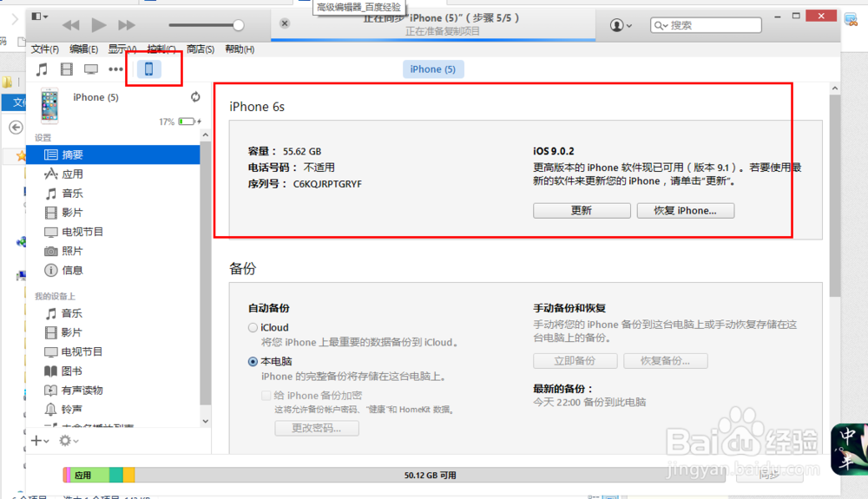Open the TV Shows library icon in toolbar
This screenshot has width=868, height=499.
coord(91,69)
